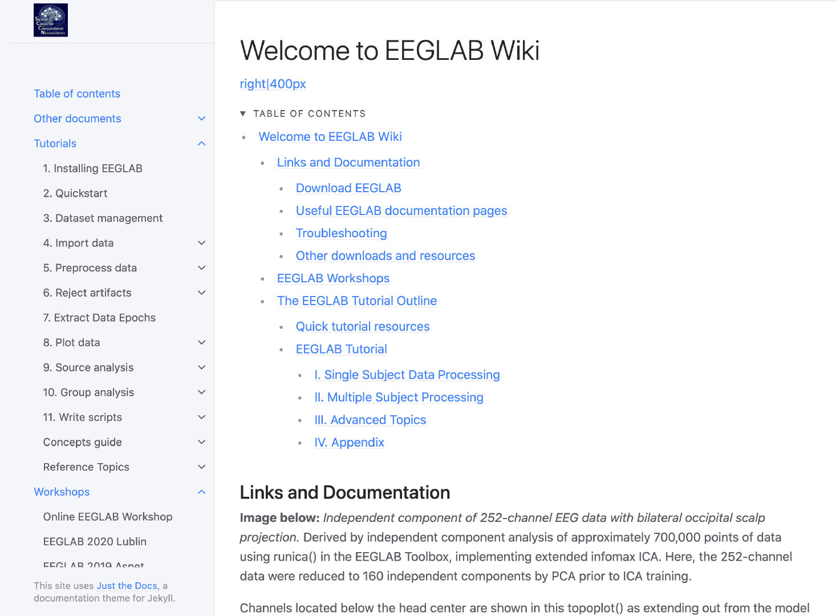
Task: Collapse the Tutorials section
Action: tap(201, 143)
